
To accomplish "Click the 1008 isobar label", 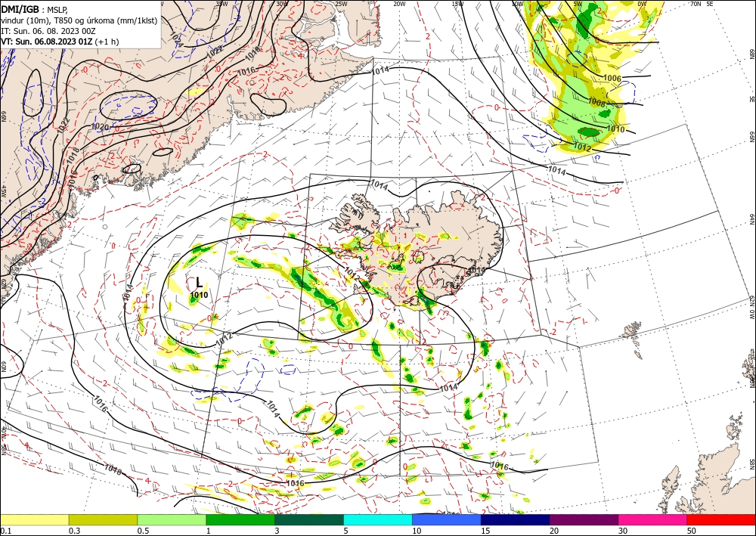I will tap(596, 102).
